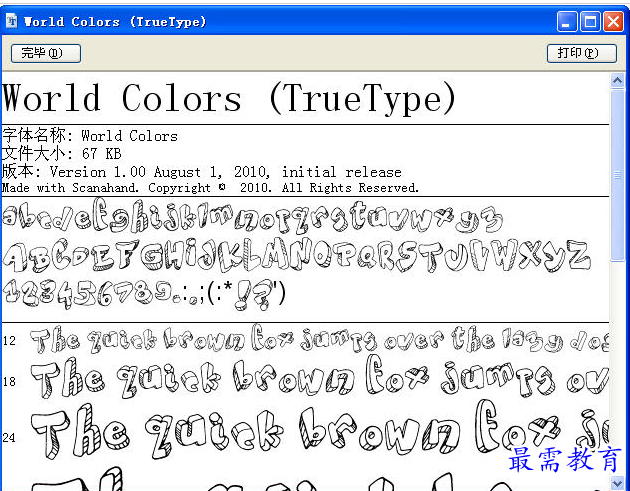Click the font file icon in title bar

(x=11, y=21)
